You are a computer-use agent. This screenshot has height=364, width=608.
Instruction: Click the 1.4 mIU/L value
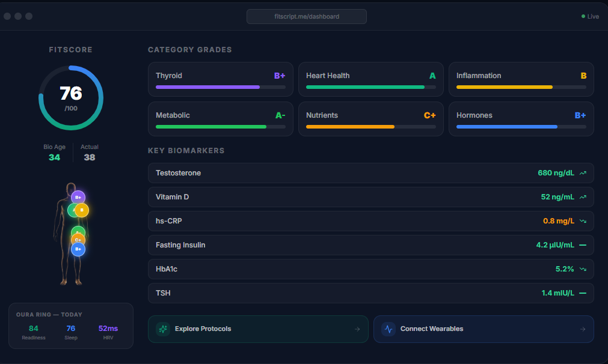pos(557,293)
